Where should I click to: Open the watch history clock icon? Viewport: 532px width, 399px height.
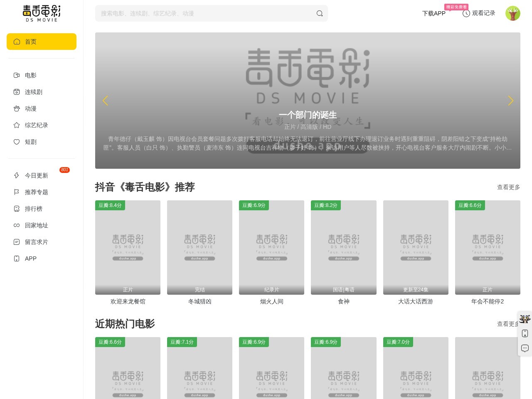[x=466, y=13]
